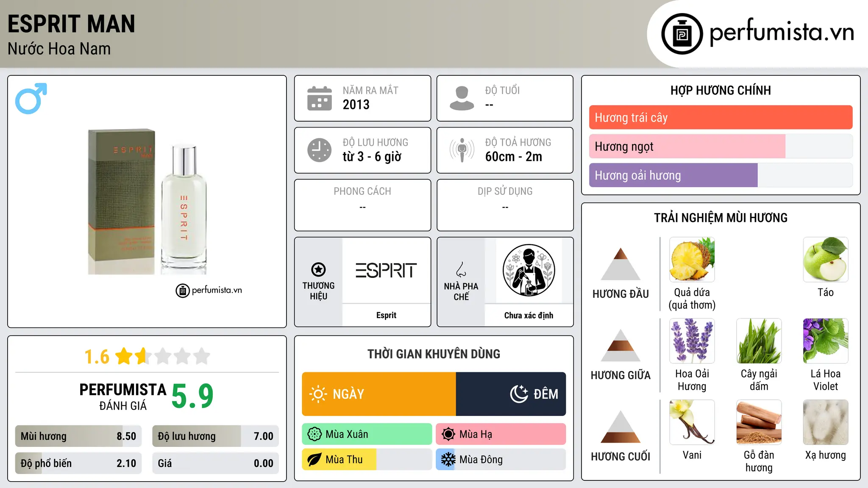Click the ESPRIT MAN title
868x488 pixels.
(71, 24)
